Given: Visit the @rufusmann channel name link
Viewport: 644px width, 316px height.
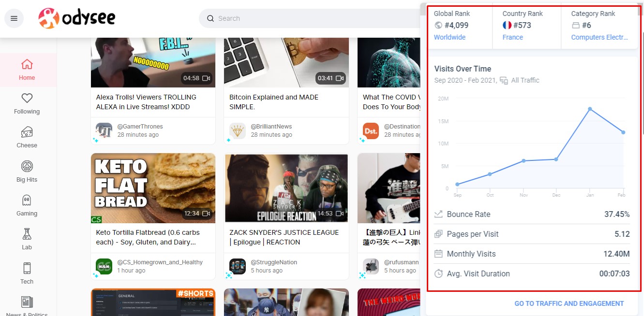Looking at the screenshot, I should [x=402, y=262].
